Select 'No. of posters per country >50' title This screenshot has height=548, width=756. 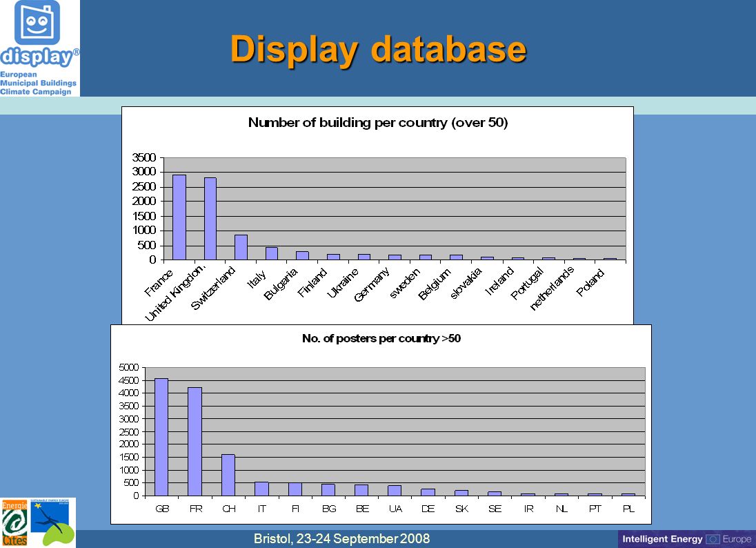[381, 338]
